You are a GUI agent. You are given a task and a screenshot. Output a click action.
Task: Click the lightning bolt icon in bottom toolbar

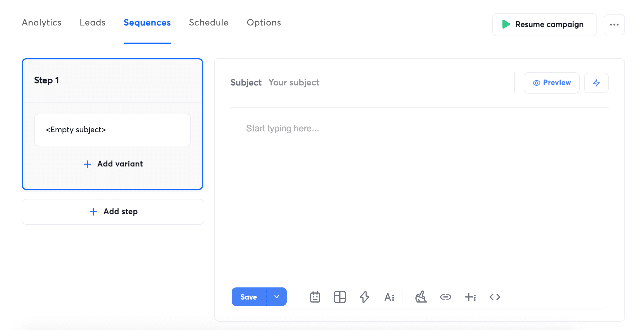click(364, 297)
